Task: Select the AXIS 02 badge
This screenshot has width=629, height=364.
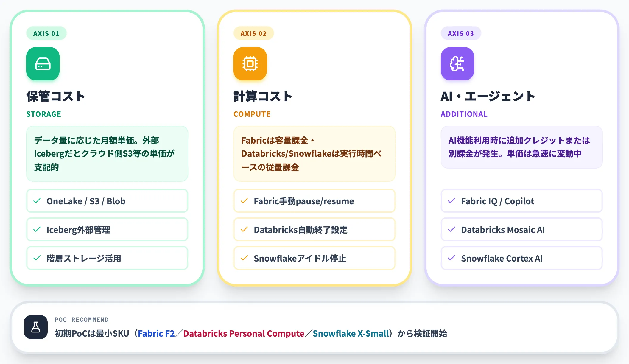Action: (x=253, y=33)
